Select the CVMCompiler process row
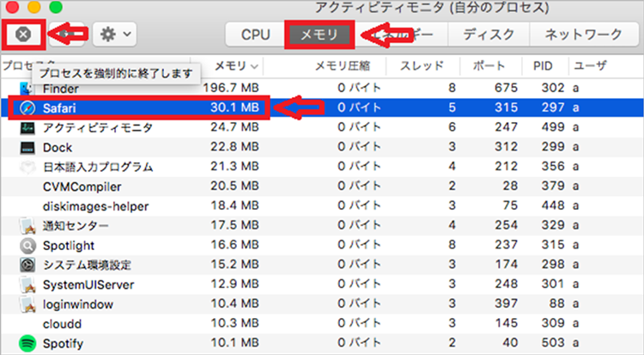Screen dimensions: 644x355 tap(322, 187)
